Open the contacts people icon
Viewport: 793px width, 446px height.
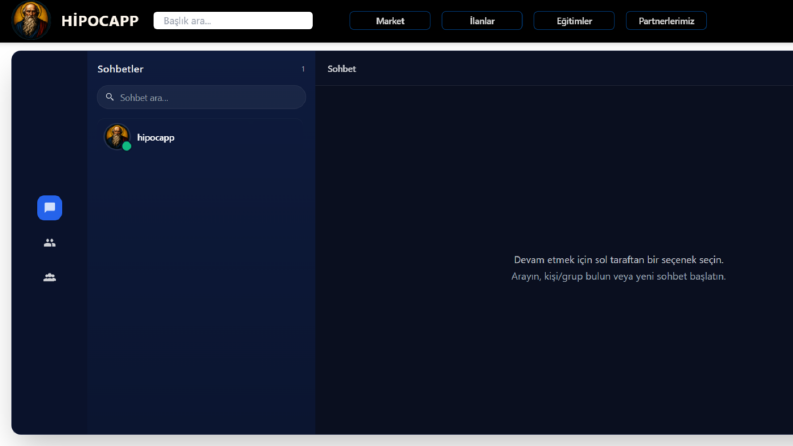[x=50, y=243]
